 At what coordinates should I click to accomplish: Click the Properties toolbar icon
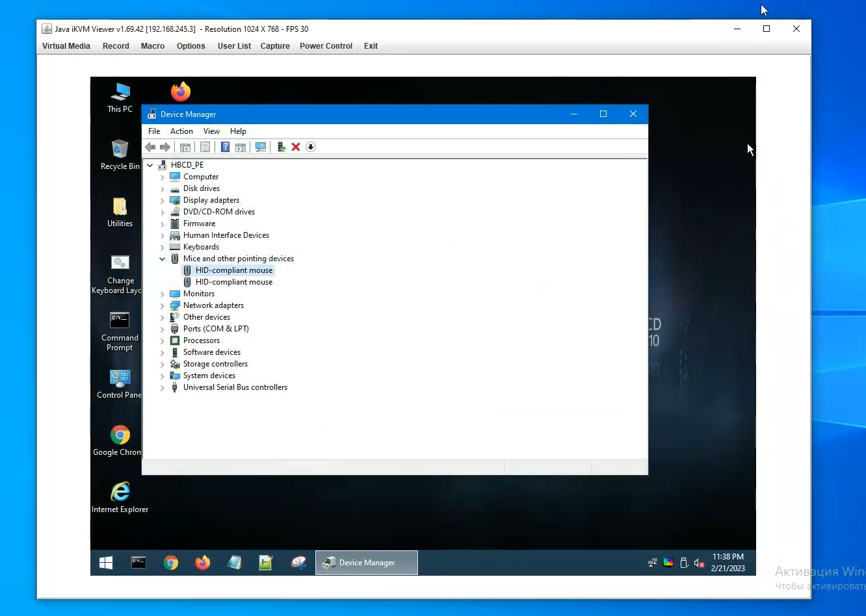[x=205, y=148]
